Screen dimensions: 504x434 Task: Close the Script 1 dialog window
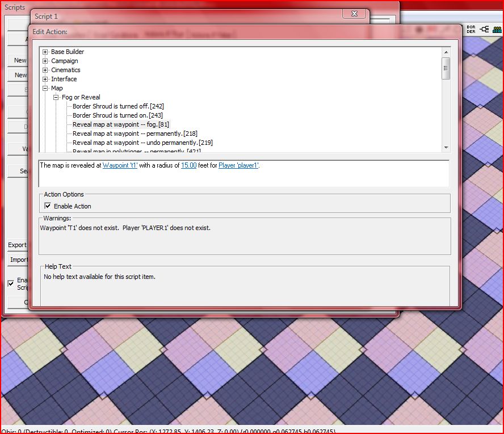pyautogui.click(x=354, y=14)
